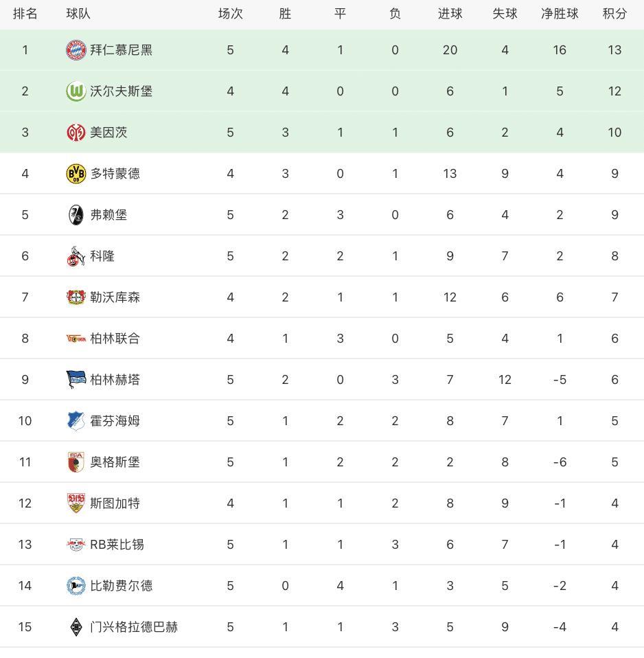Screen dimensions: 644x658
Task: Click the Köln goat logo
Action: 76,256
